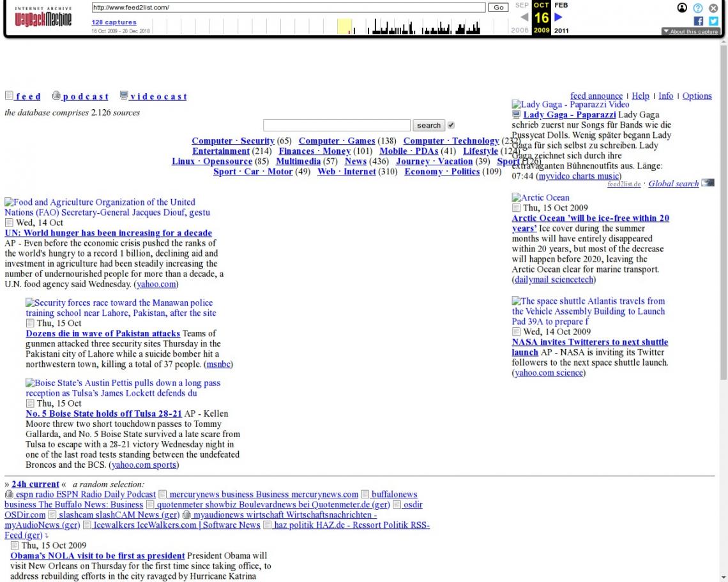Open the Options menu link
The height and width of the screenshot is (582, 728).
coord(697,96)
